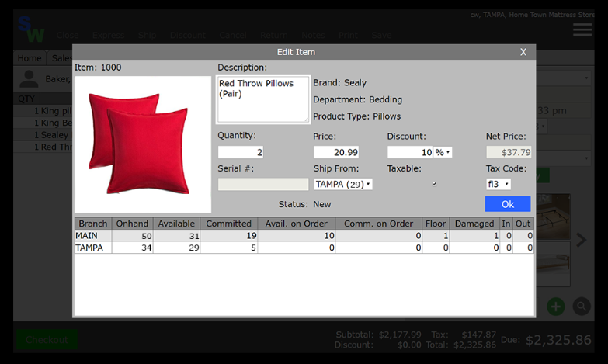The height and width of the screenshot is (364, 608).
Task: Click the Ship menu item
Action: [x=147, y=35]
